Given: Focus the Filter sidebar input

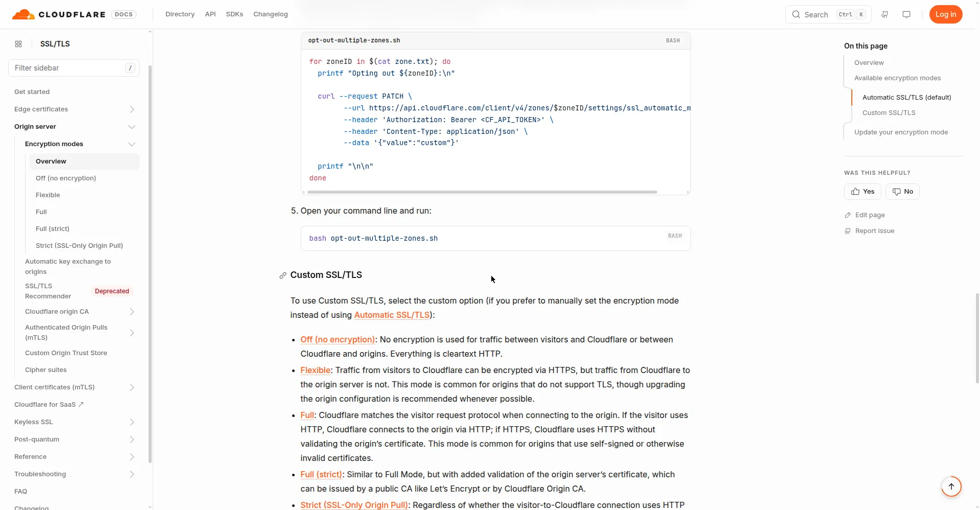Looking at the screenshot, I should pyautogui.click(x=74, y=68).
